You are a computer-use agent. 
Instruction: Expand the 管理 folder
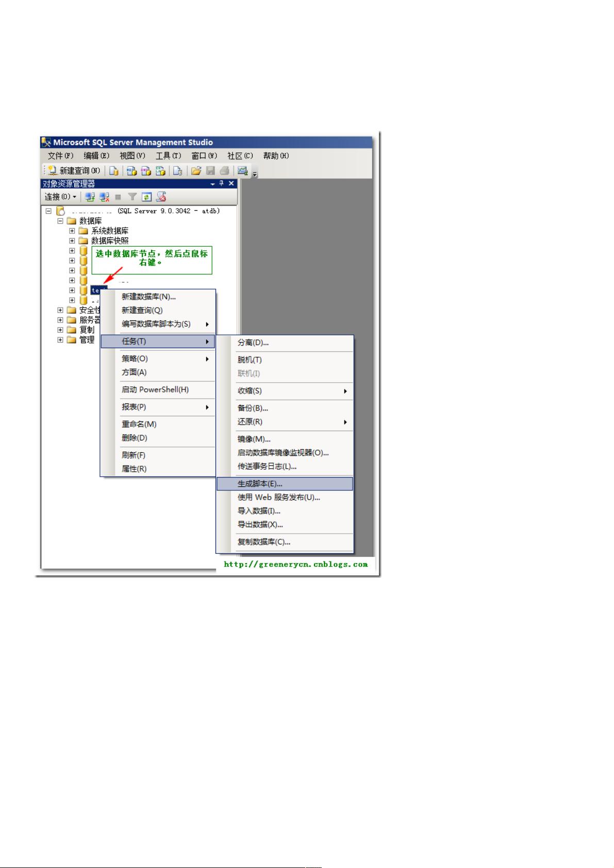tap(60, 339)
